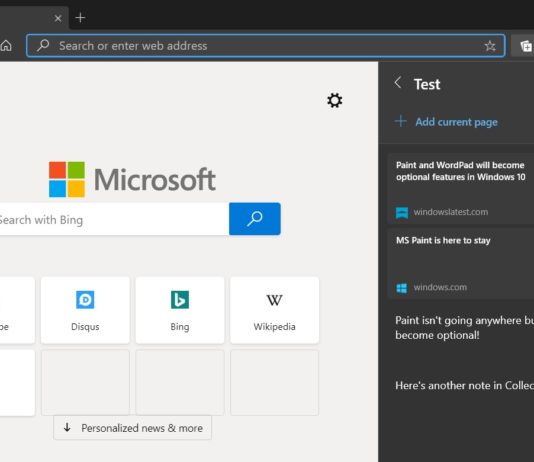The height and width of the screenshot is (462, 534).
Task: Focus the Search or enter web address field
Action: tap(266, 46)
